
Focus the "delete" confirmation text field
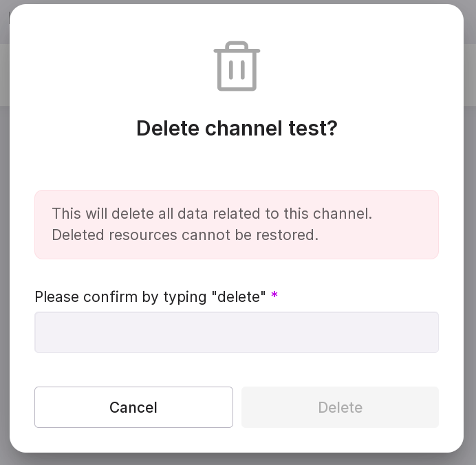click(237, 332)
